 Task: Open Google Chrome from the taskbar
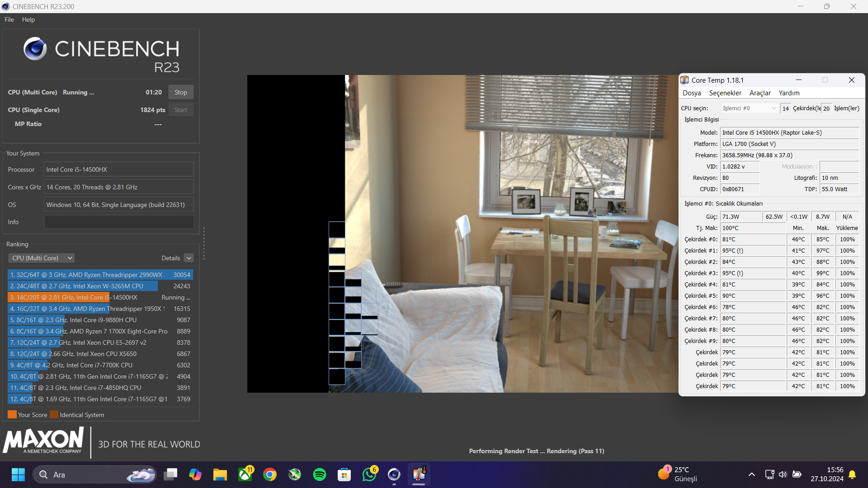pyautogui.click(x=270, y=474)
